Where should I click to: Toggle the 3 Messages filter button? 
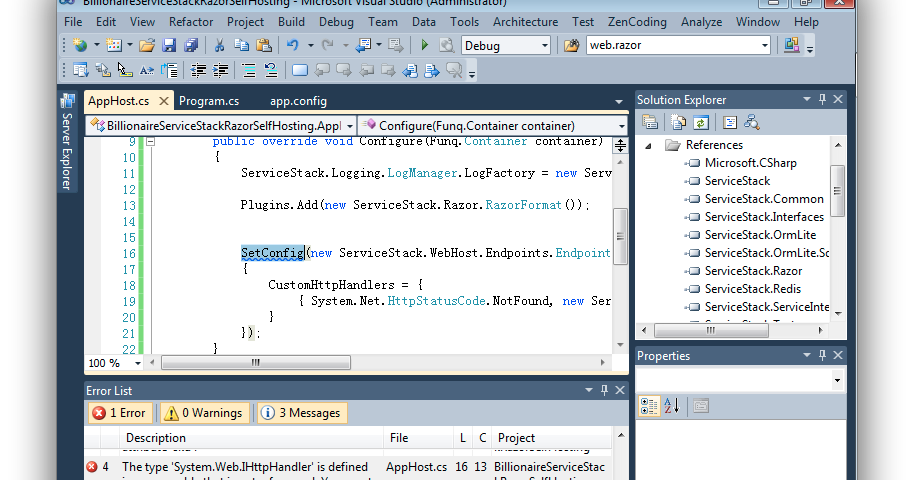coord(302,413)
